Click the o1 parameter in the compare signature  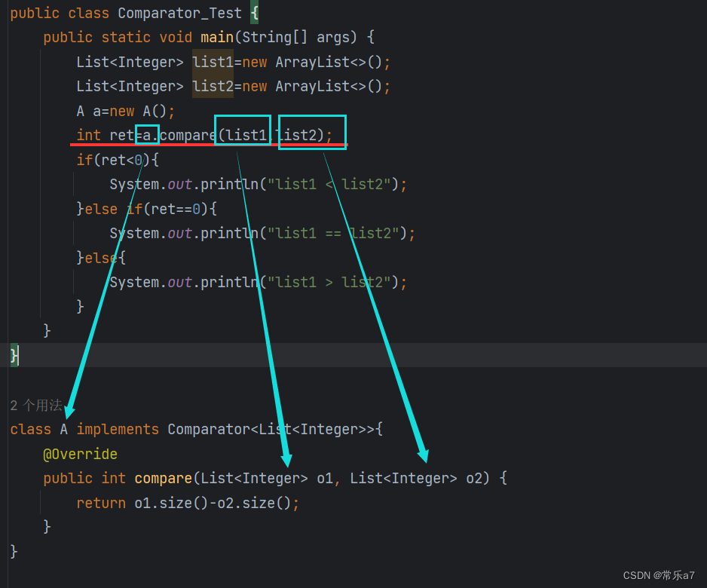pyautogui.click(x=325, y=478)
